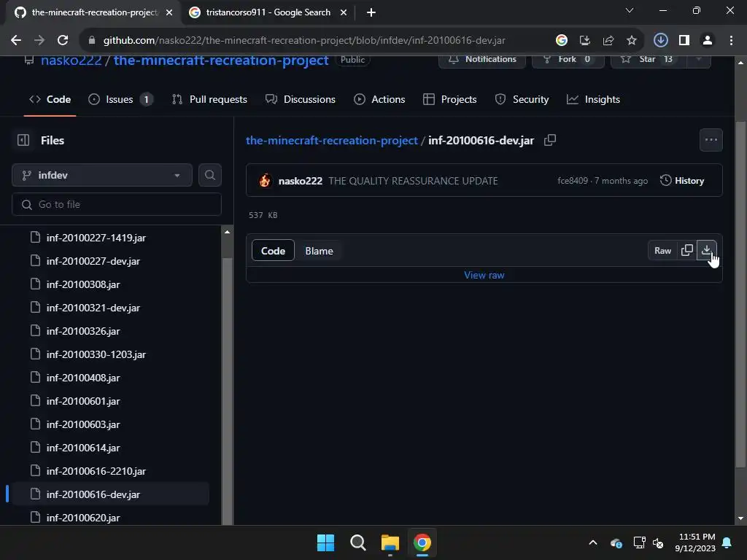Viewport: 747px width, 560px height.
Task: Open the more file actions menu
Action: point(711,140)
